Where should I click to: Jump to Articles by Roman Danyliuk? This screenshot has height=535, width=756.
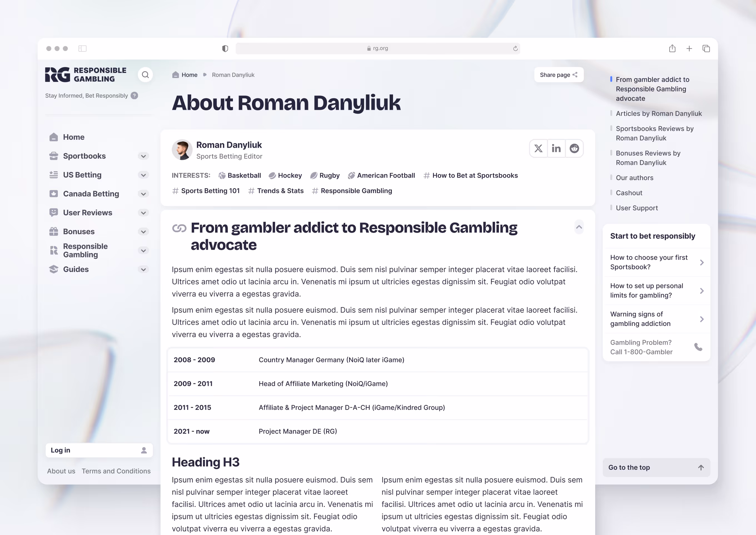pos(658,114)
